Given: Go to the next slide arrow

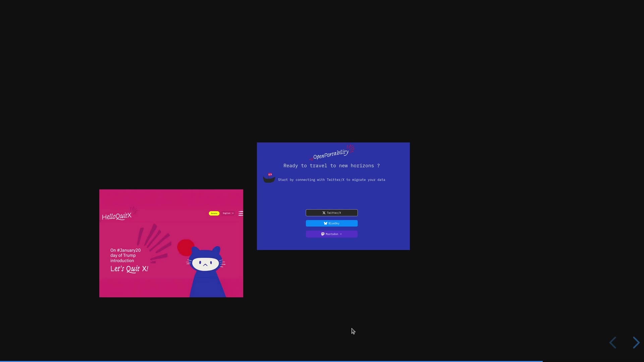Looking at the screenshot, I should click(x=636, y=343).
